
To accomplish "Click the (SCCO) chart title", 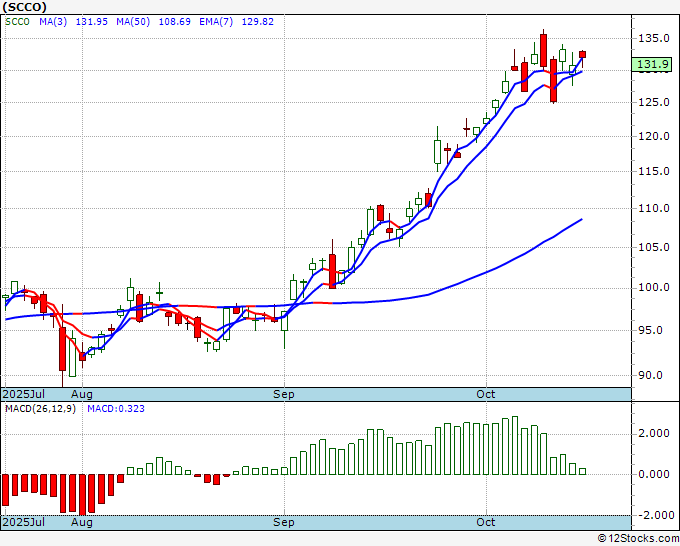I will click(x=24, y=7).
